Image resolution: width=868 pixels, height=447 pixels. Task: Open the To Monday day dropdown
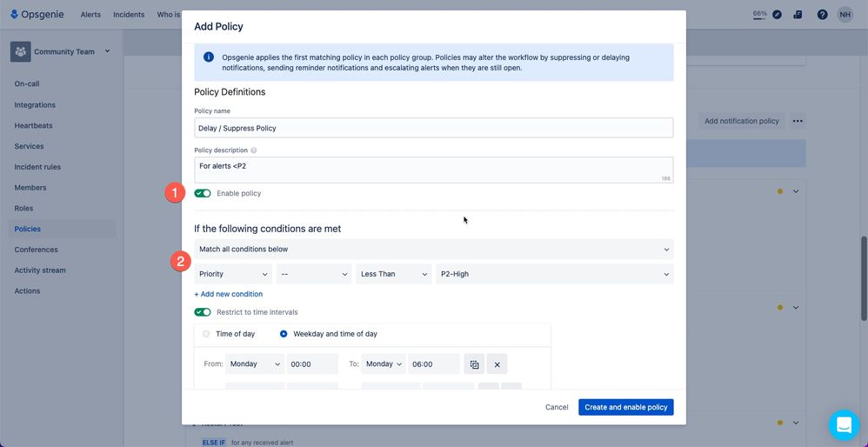click(383, 364)
